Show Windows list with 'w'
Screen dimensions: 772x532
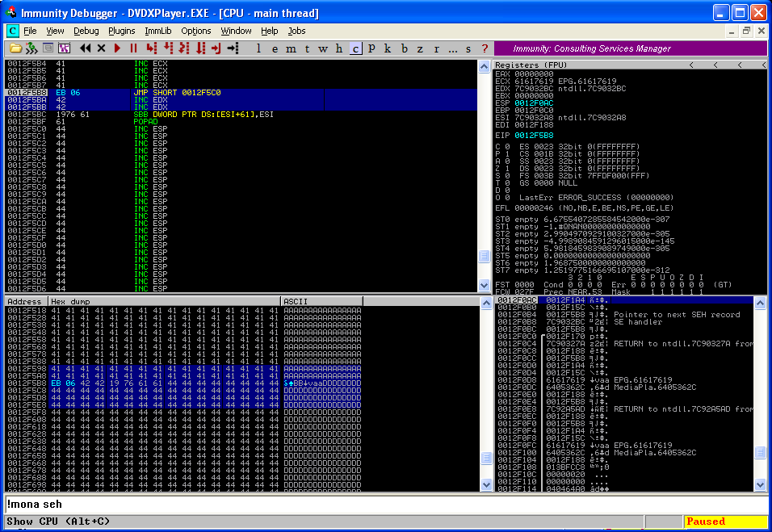(323, 48)
